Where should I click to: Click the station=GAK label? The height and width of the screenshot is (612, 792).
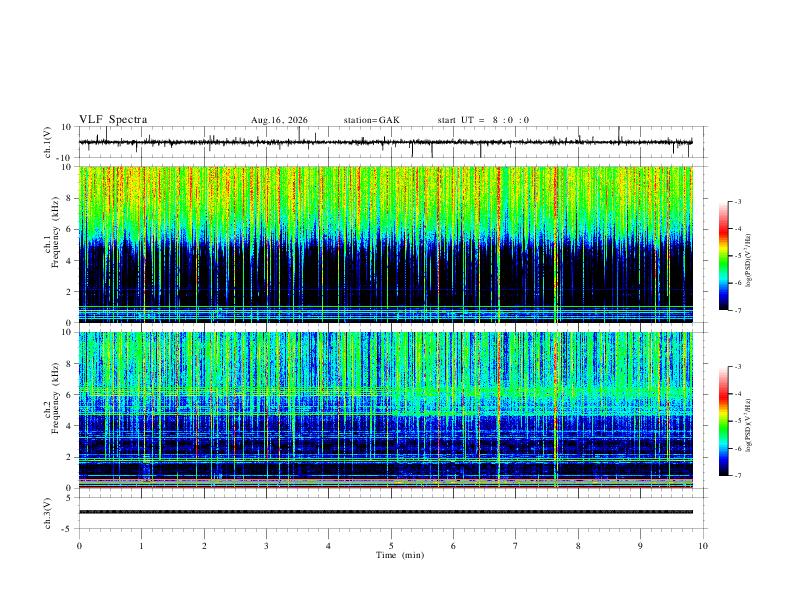371,120
